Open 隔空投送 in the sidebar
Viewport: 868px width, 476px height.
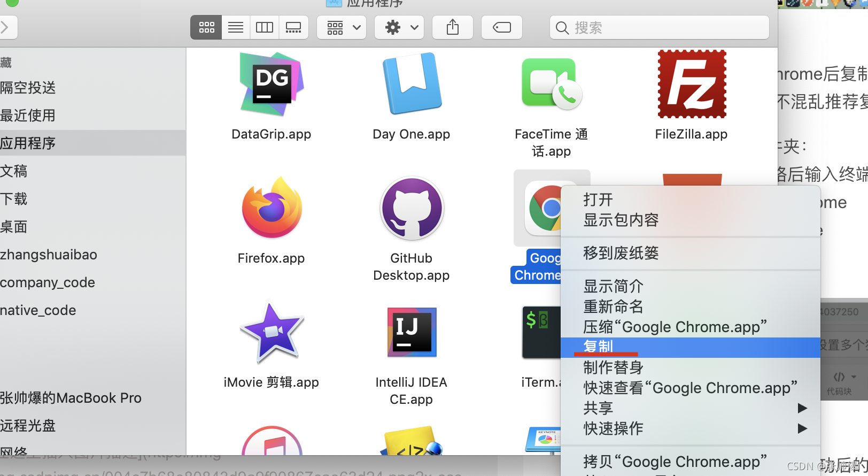click(28, 88)
